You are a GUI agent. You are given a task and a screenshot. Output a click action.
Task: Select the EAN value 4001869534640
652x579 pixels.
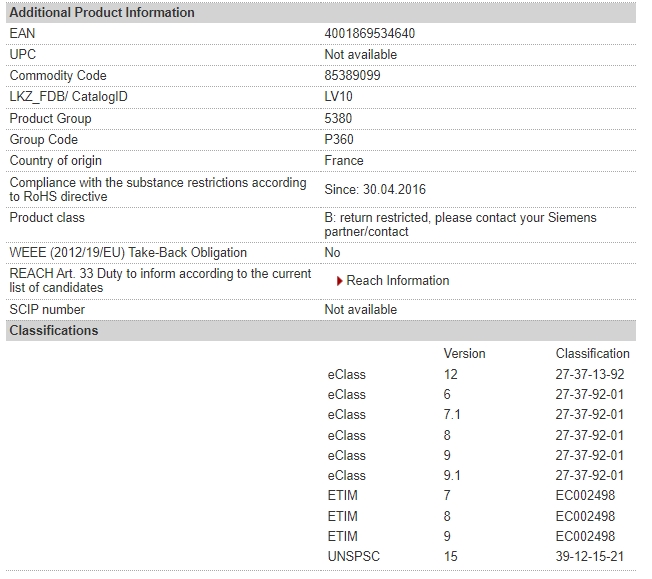point(369,33)
